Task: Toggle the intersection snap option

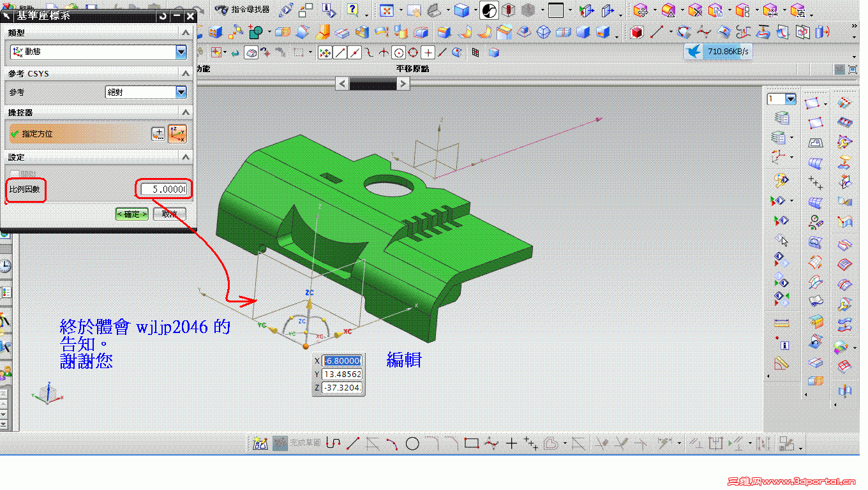Action: click(x=384, y=52)
